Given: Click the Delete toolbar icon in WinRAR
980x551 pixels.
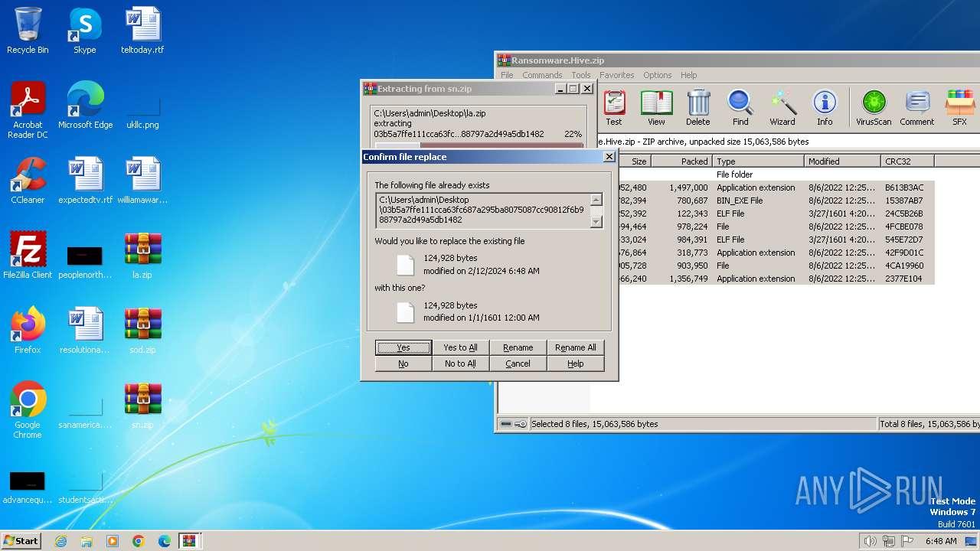Looking at the screenshot, I should pyautogui.click(x=697, y=108).
